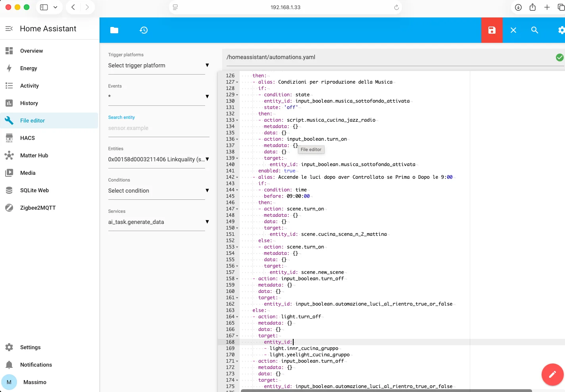565x392 pixels.
Task: Open the Services dropdown ai_task.generate_data
Action: tap(159, 222)
